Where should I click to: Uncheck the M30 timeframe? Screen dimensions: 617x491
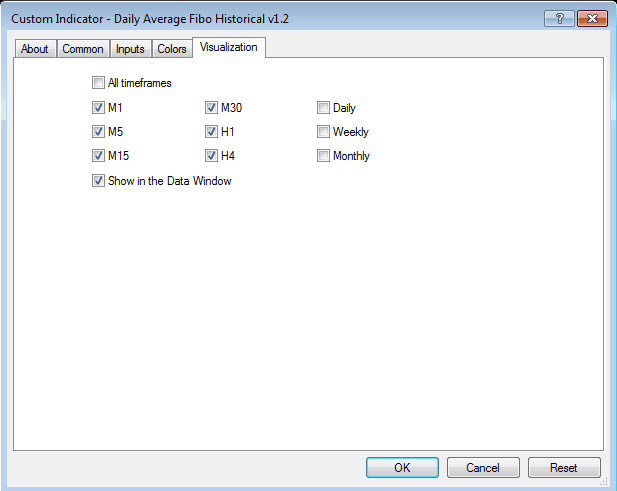click(x=211, y=107)
